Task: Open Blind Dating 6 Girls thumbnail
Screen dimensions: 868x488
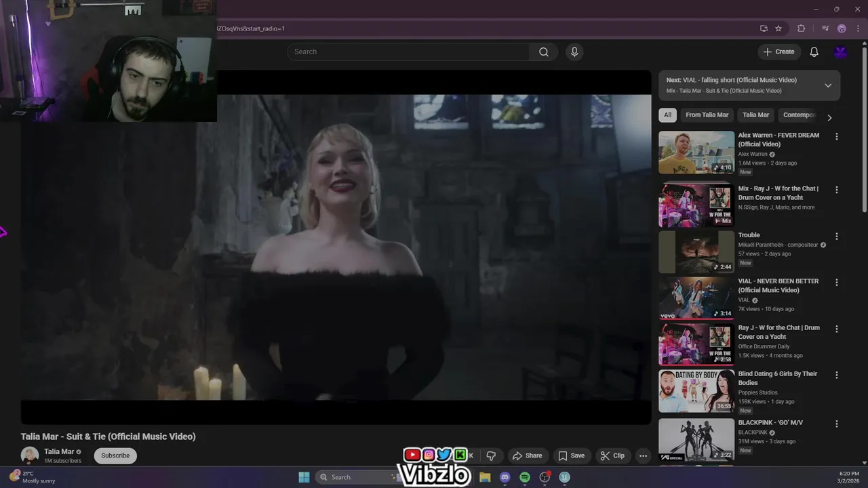Action: tap(696, 391)
